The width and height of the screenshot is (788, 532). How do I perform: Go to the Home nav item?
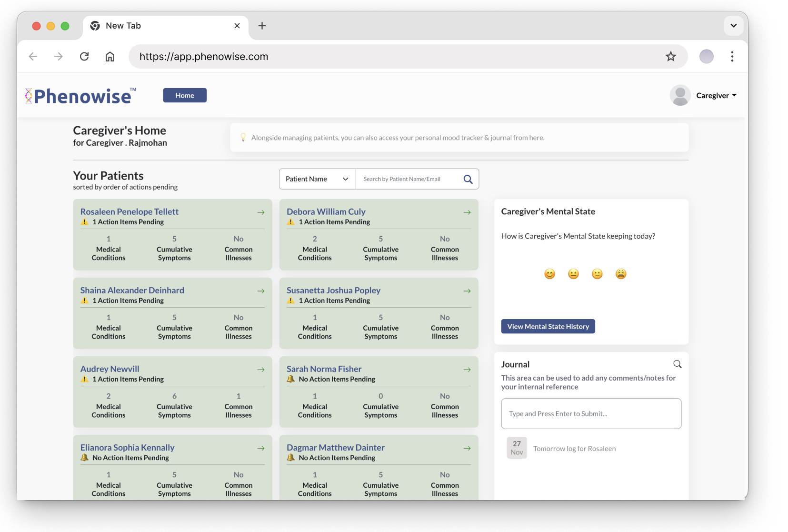tap(185, 95)
